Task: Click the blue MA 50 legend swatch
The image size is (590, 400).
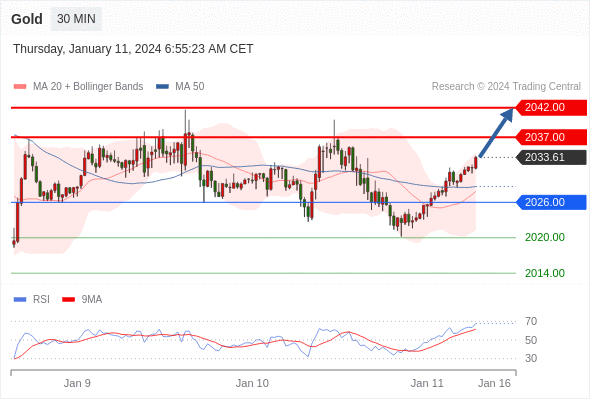Action: coord(162,87)
